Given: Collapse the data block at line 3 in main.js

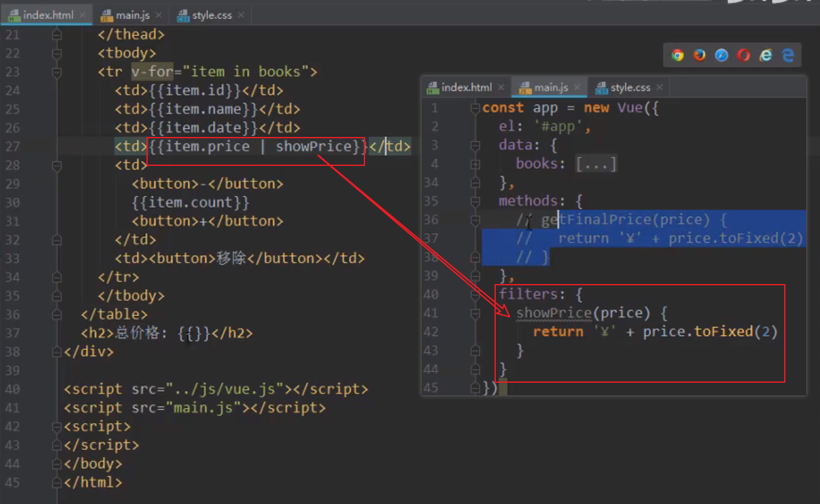Looking at the screenshot, I should (475, 145).
